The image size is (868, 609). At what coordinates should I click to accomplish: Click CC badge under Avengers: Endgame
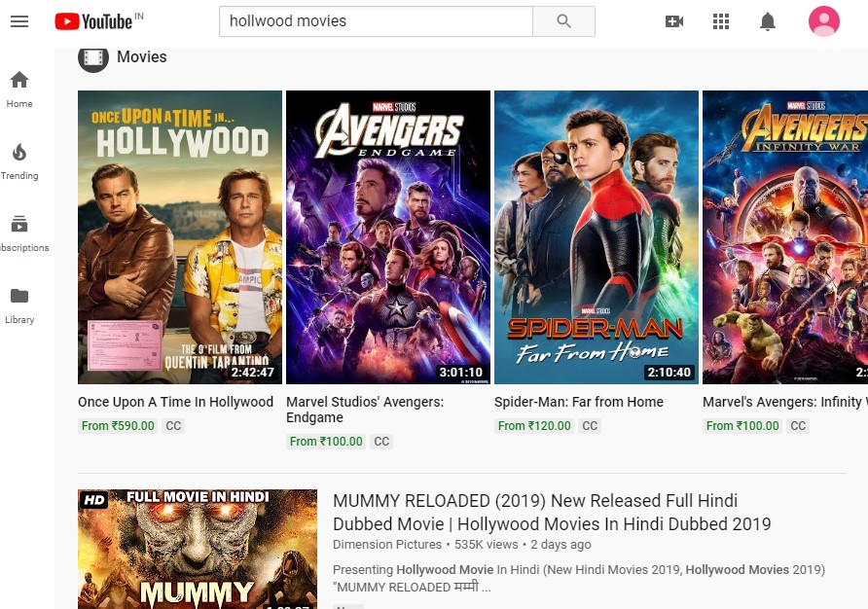(381, 442)
